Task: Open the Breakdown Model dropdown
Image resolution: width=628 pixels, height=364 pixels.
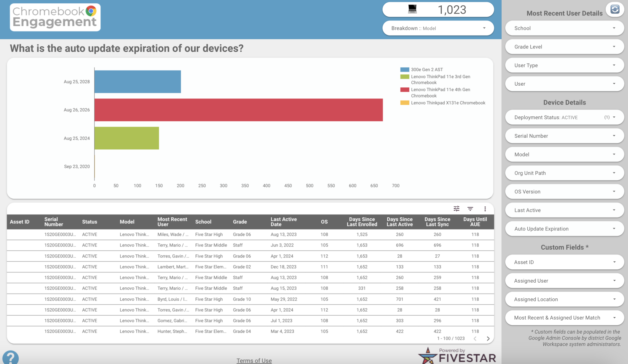Action: point(438,28)
